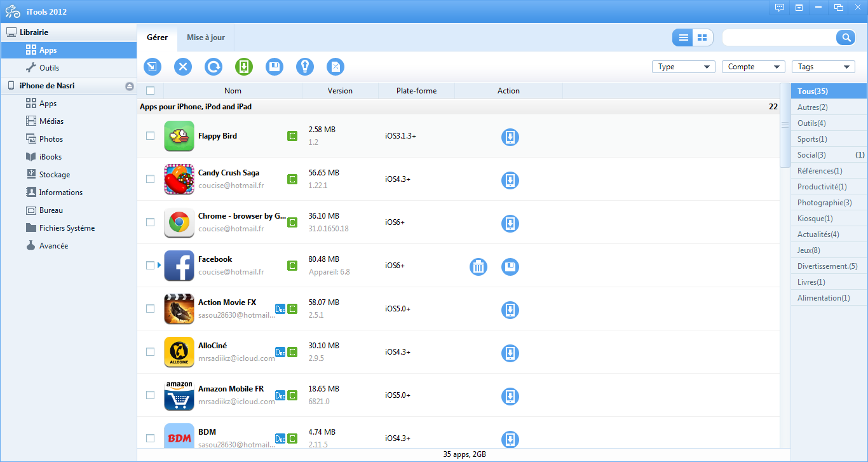
Task: Click the save icon in Facebook row
Action: tap(510, 267)
